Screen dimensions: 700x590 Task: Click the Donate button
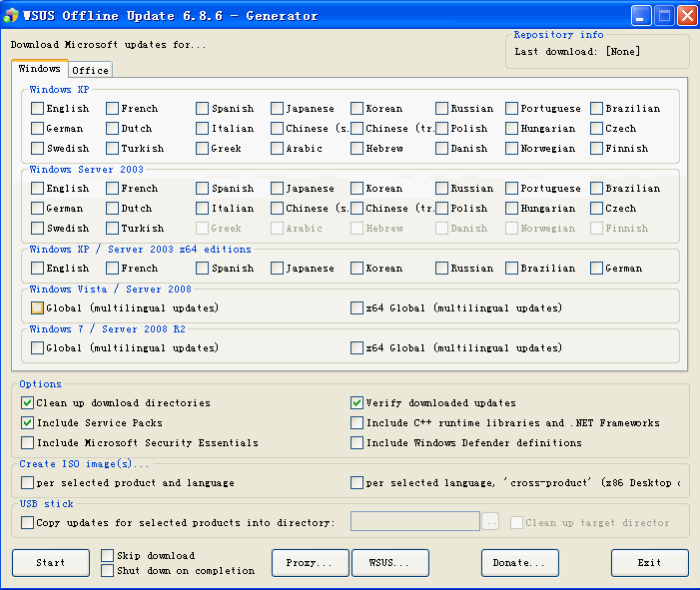click(x=520, y=563)
